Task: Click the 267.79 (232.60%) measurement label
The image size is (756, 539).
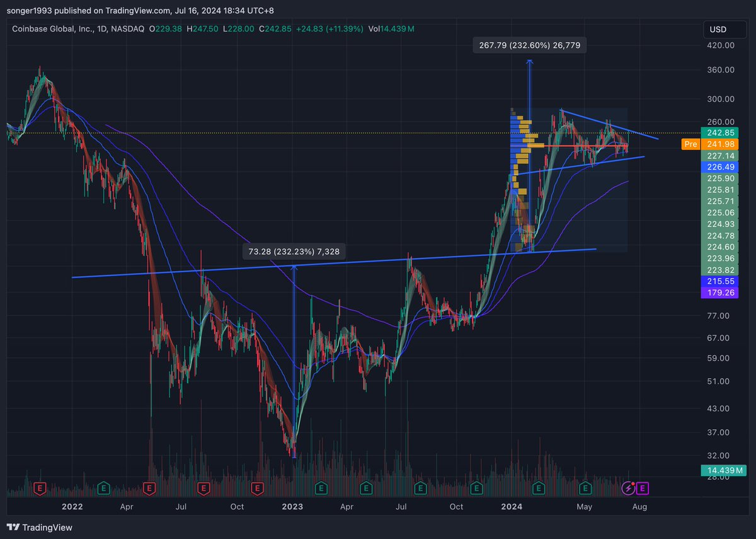Action: point(529,45)
